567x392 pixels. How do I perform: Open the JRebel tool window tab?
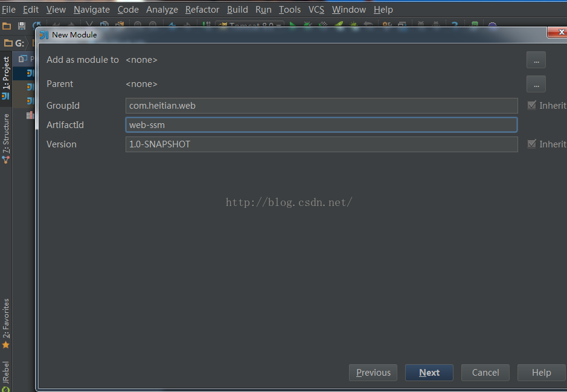click(x=6, y=376)
